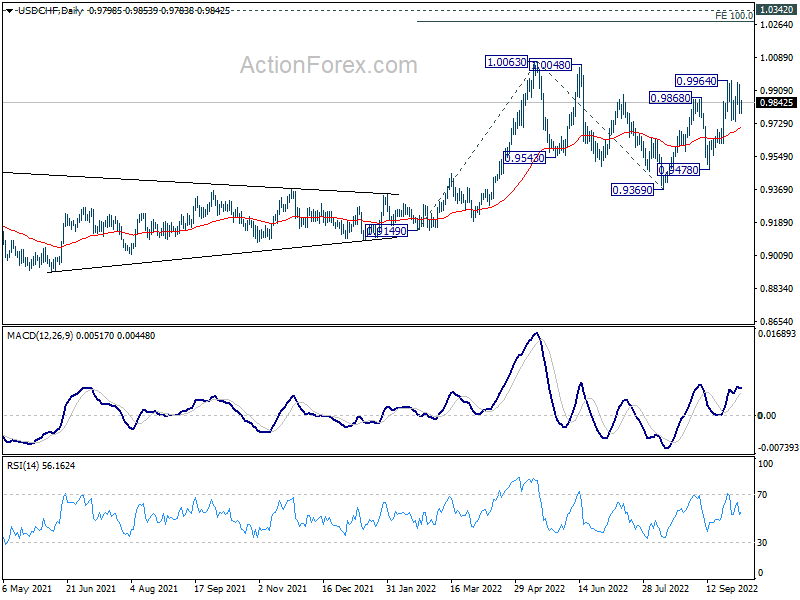Click the USDCHF,Daily chart title

coord(50,11)
